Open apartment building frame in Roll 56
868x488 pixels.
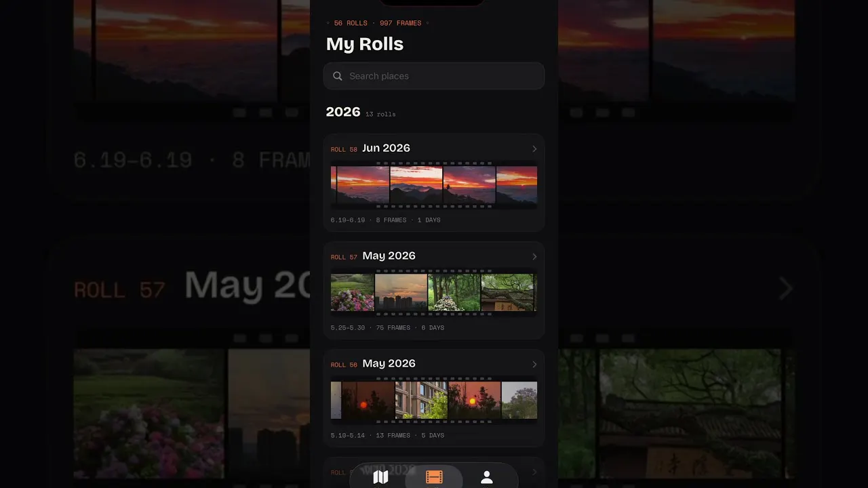click(x=422, y=401)
